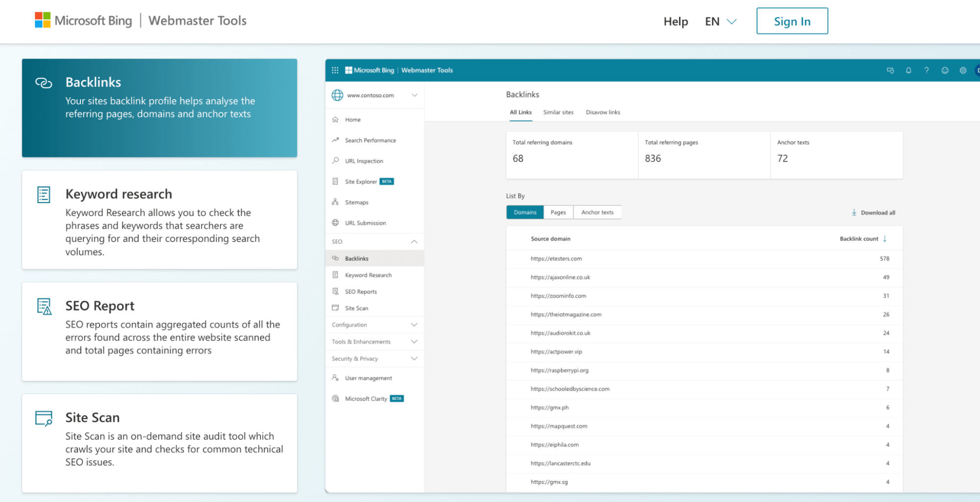Click the app launcher grid icon
The height and width of the screenshot is (502, 980).
pyautogui.click(x=335, y=70)
